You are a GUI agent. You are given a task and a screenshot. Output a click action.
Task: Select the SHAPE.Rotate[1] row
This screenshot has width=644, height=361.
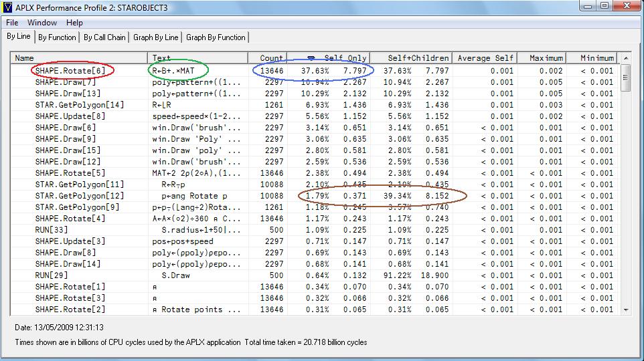point(315,287)
